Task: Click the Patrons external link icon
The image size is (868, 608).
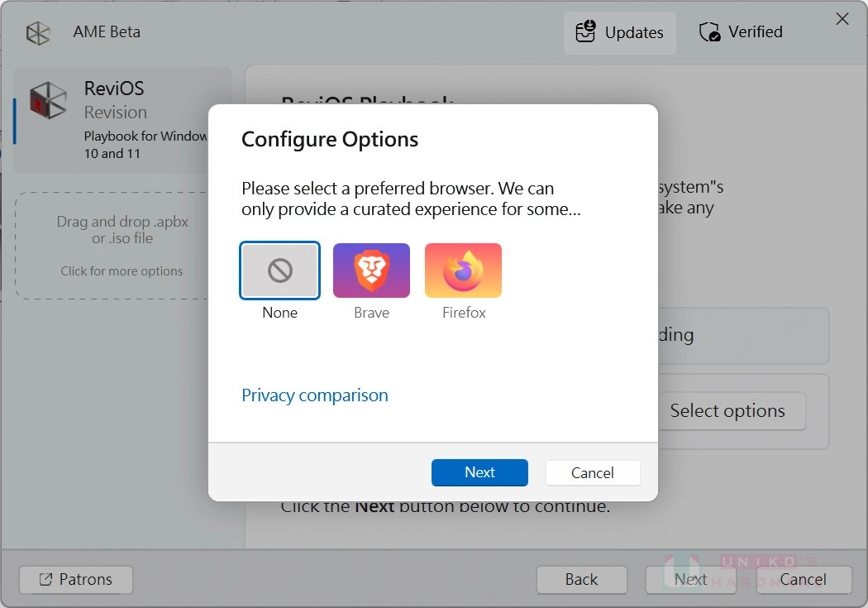Action: (x=45, y=580)
